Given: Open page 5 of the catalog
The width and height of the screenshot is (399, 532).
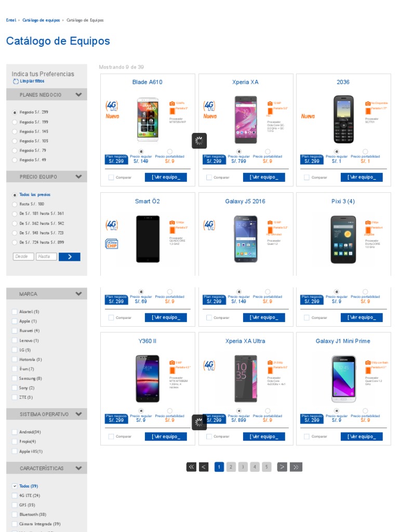Looking at the screenshot, I should [267, 467].
